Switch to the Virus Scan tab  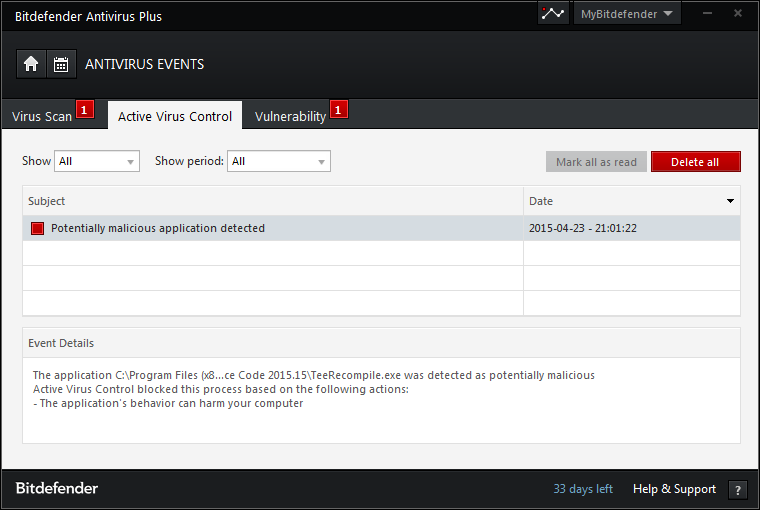tap(42, 117)
